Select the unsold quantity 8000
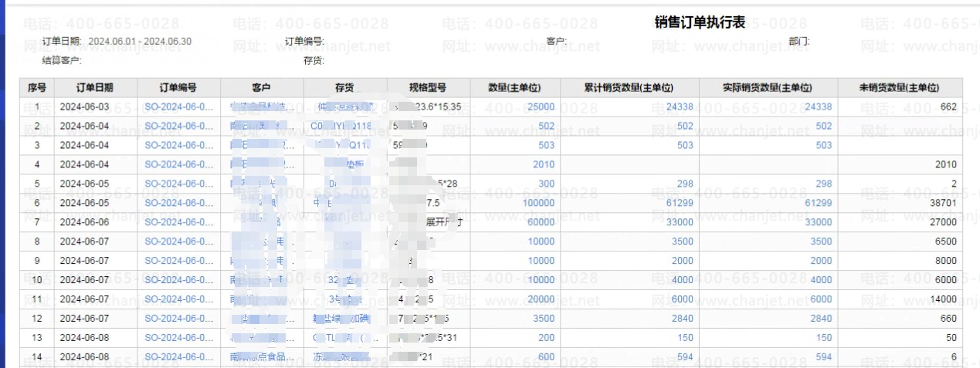The width and height of the screenshot is (980, 368). click(945, 261)
